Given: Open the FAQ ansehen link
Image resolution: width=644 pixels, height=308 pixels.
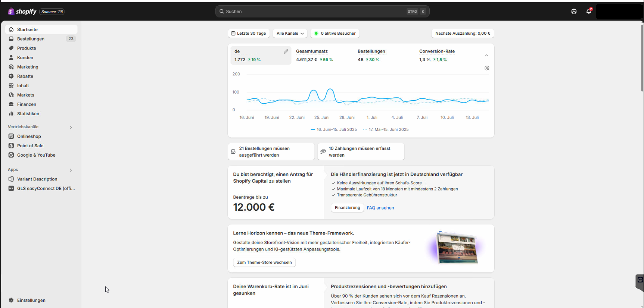Looking at the screenshot, I should 380,208.
